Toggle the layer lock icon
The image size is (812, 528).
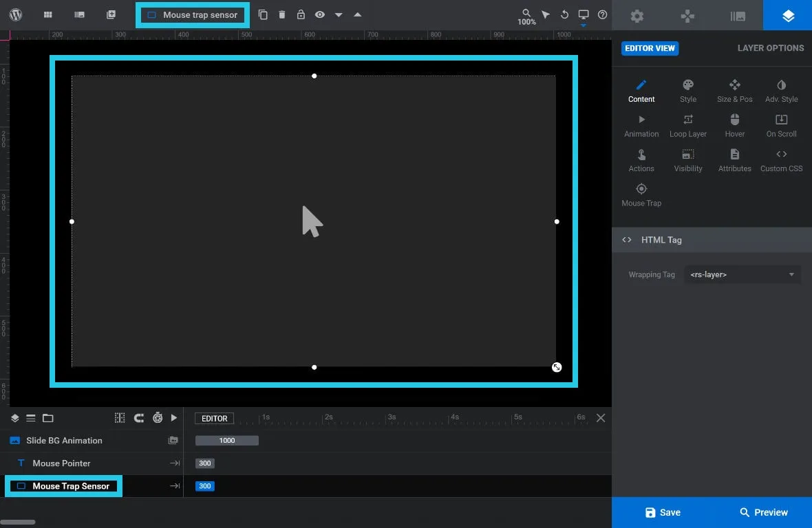300,14
